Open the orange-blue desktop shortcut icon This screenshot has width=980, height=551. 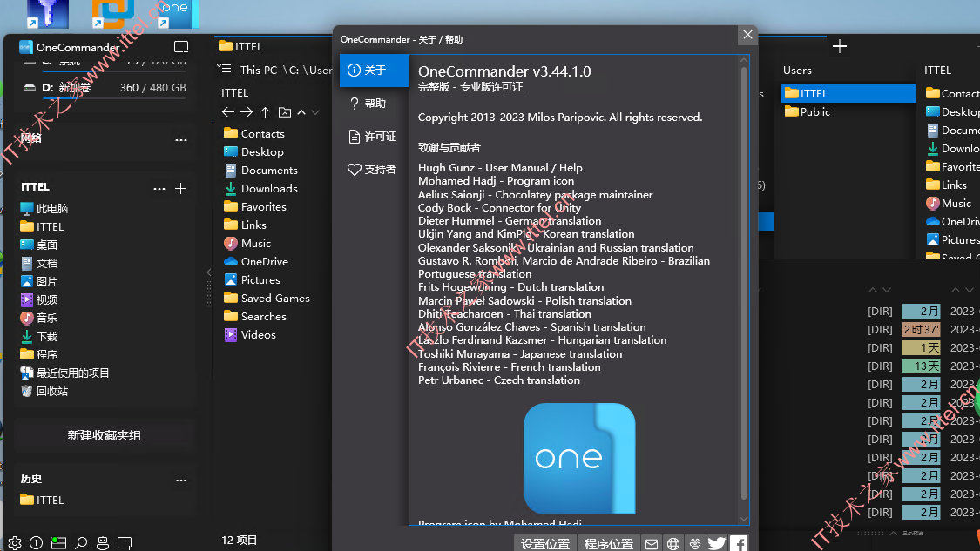click(112, 14)
